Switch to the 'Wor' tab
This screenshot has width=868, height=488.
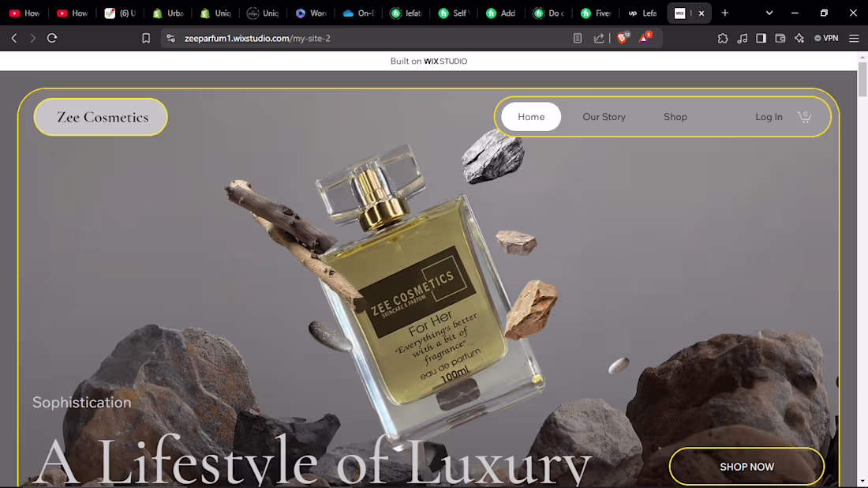point(310,13)
